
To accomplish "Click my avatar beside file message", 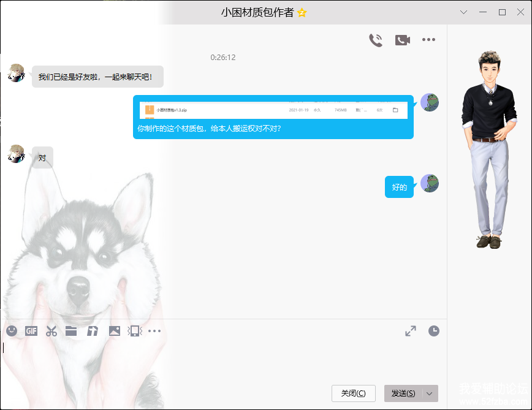I will pos(430,102).
